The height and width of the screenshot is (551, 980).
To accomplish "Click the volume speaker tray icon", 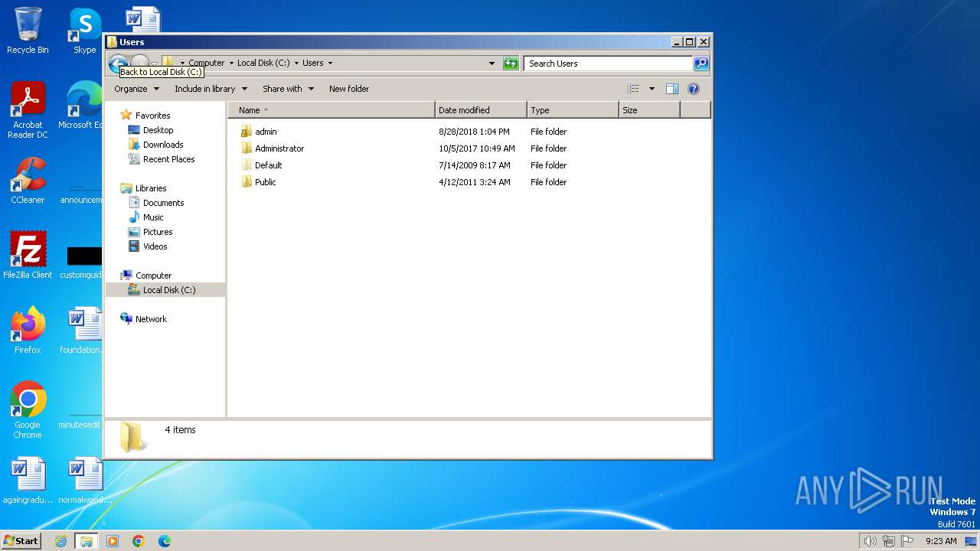I will (x=870, y=541).
